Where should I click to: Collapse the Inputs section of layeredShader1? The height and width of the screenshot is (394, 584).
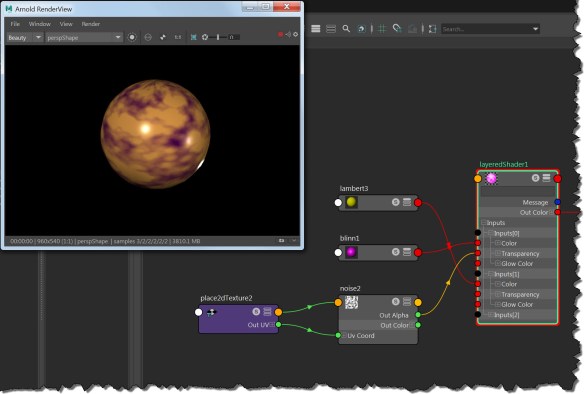pos(483,223)
